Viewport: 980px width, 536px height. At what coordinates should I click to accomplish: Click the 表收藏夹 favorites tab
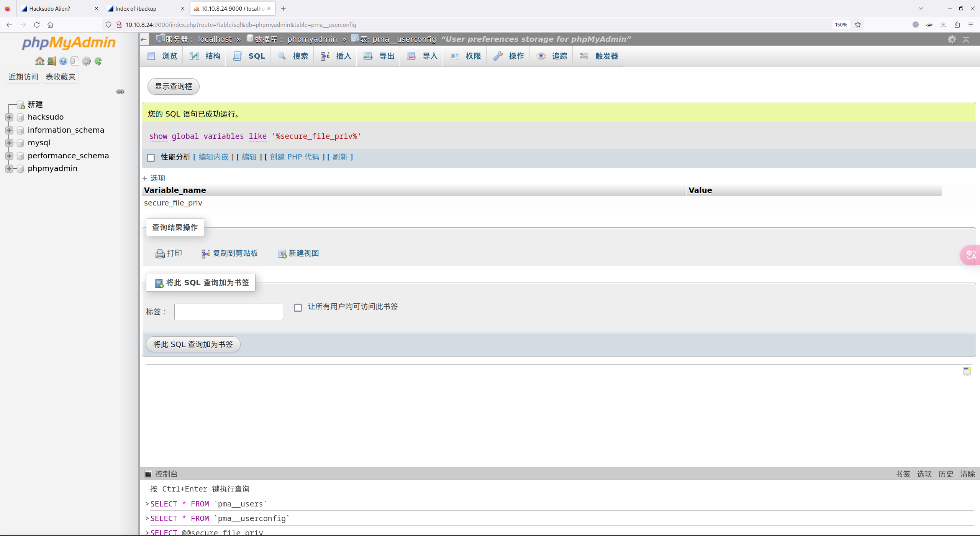tap(61, 77)
